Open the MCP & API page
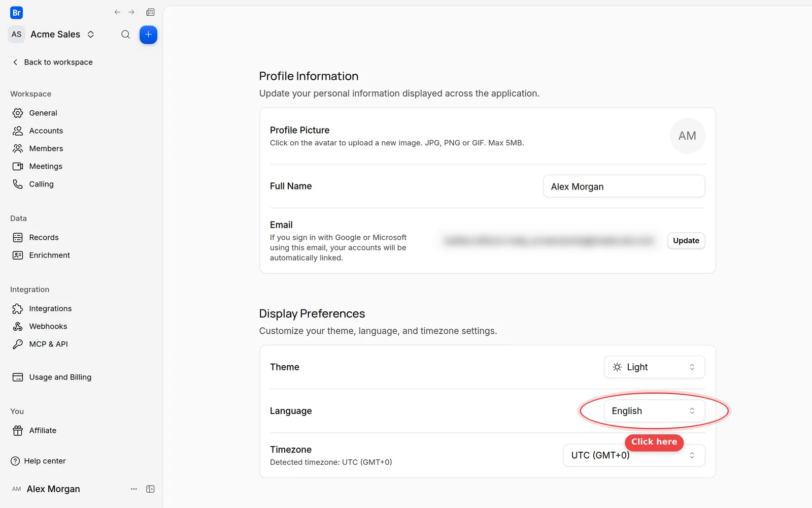This screenshot has height=508, width=812. [48, 344]
